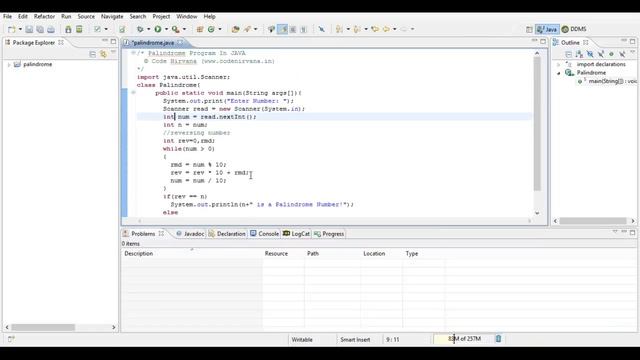Toggle the Pin Editor toolbar icon

pos(322,29)
